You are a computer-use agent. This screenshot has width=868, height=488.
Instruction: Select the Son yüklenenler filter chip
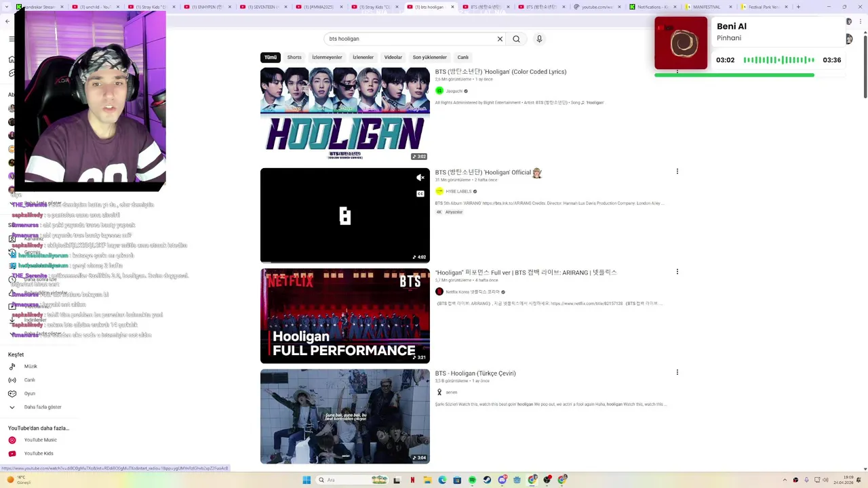point(430,58)
